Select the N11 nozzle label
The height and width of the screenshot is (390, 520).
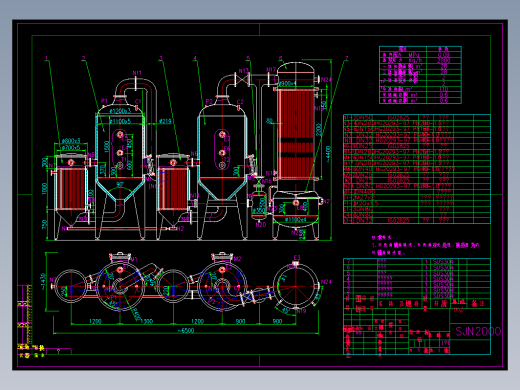click(x=137, y=73)
